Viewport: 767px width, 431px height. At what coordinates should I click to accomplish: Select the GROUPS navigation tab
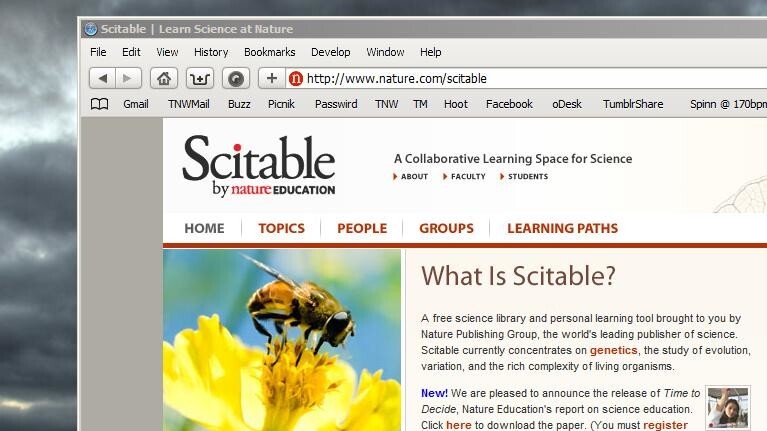point(447,228)
